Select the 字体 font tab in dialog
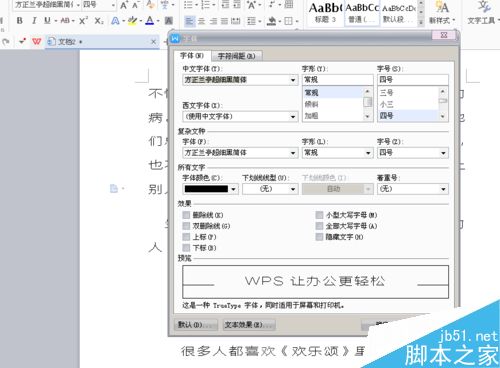 click(192, 56)
